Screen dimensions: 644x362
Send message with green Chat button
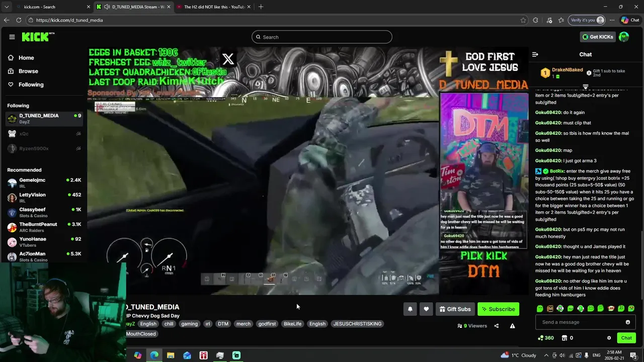[626, 338]
